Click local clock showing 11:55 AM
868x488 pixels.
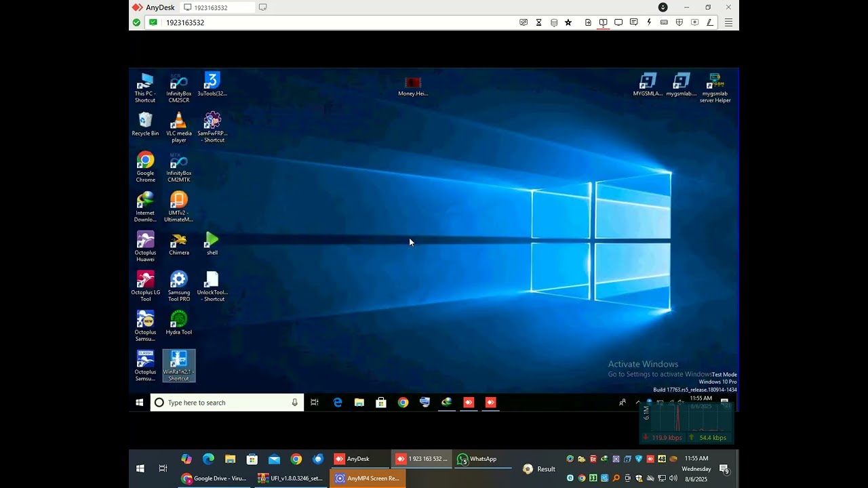coord(696,459)
